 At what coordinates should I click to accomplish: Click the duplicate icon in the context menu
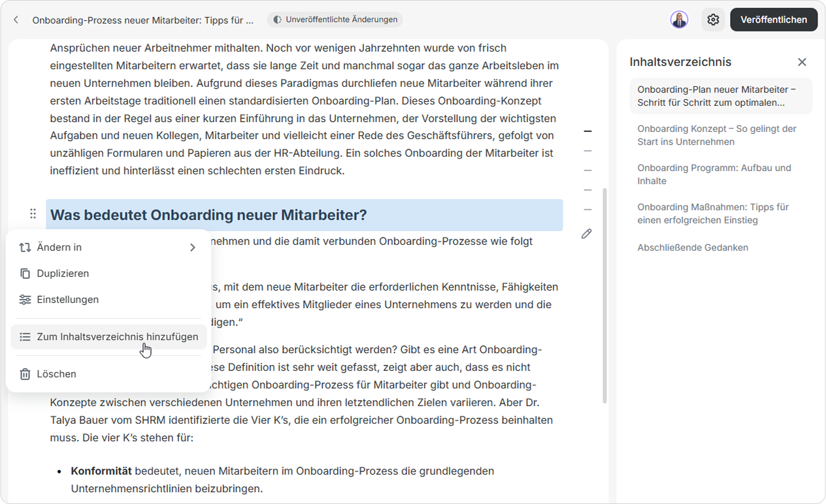coord(25,274)
